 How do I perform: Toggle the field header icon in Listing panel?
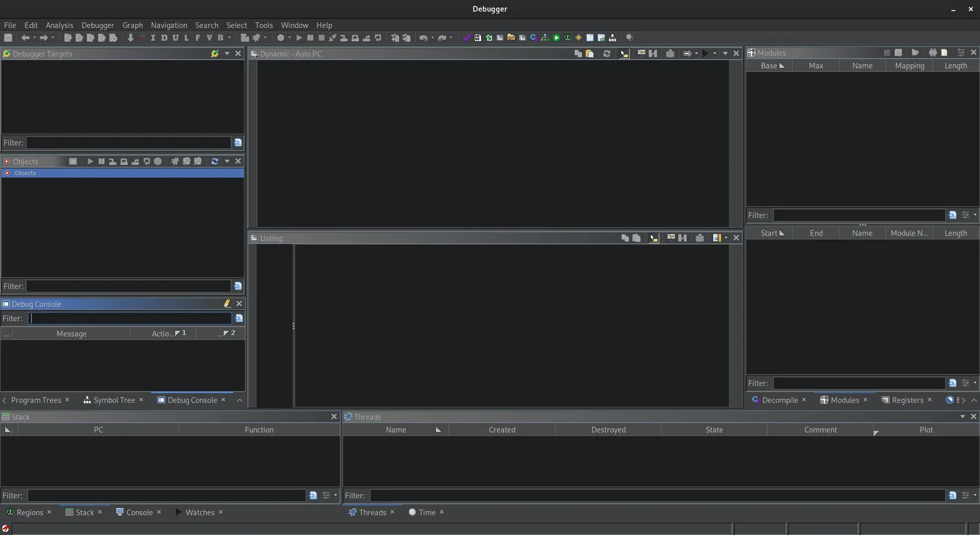671,238
